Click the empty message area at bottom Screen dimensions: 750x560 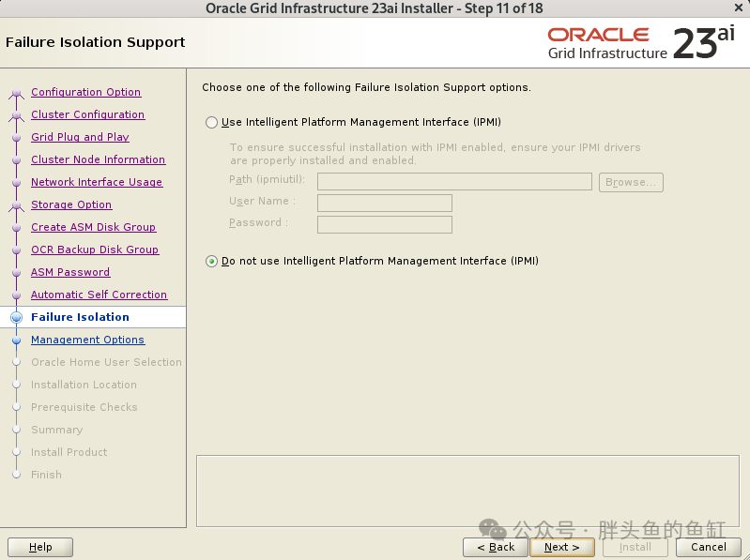tap(467, 492)
